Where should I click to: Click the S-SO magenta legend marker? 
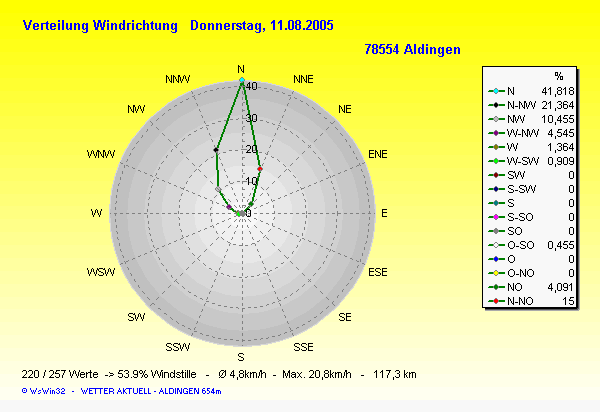(497, 217)
